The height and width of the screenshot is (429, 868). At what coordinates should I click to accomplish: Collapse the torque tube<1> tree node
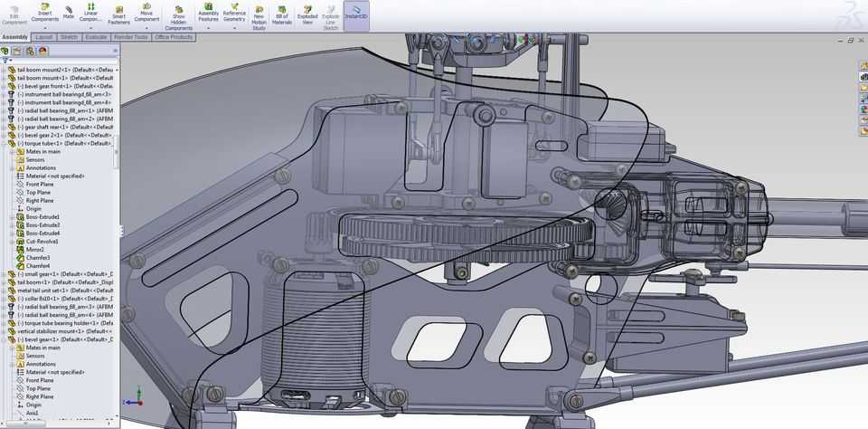(x=5, y=144)
